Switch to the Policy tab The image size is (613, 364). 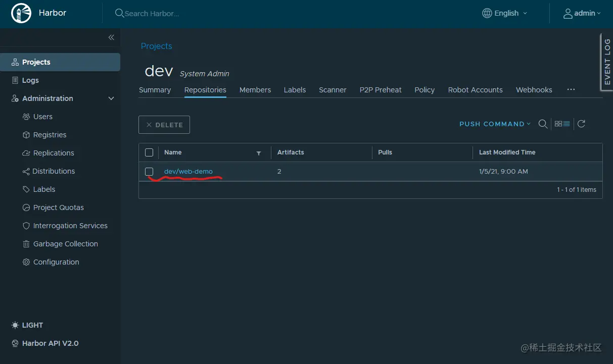[x=425, y=90]
